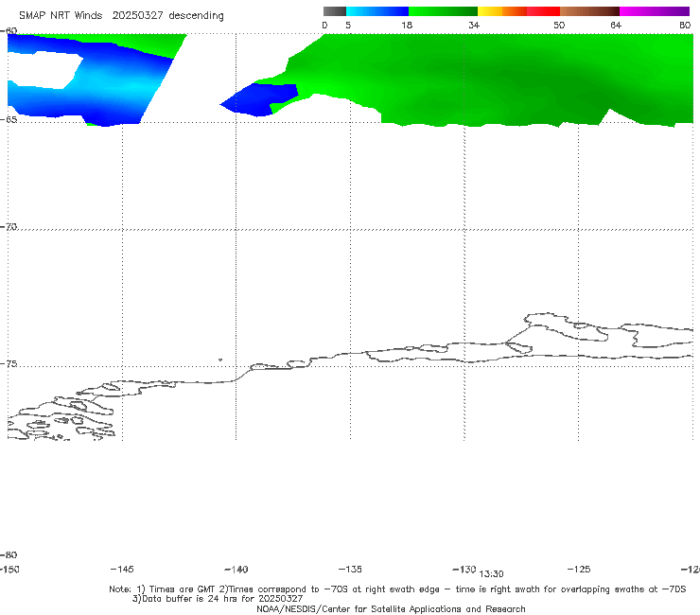Pick the yellow-orange segment of the color bar
The height and width of the screenshot is (615, 700).
(x=502, y=11)
